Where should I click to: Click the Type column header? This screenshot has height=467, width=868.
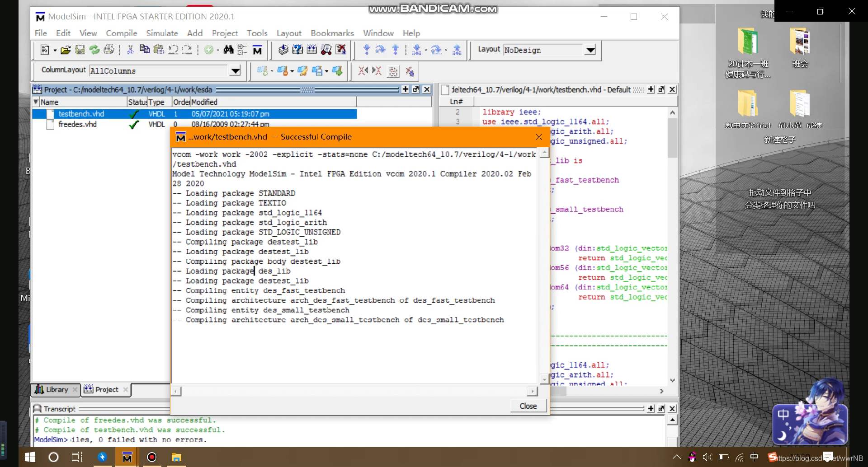coord(159,102)
